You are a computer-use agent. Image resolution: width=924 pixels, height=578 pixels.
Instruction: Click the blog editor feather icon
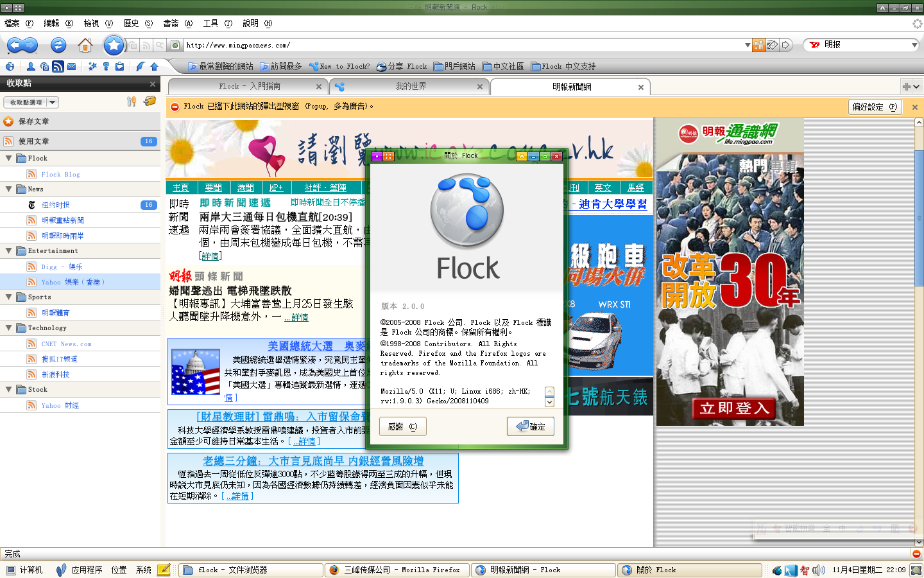(140, 66)
